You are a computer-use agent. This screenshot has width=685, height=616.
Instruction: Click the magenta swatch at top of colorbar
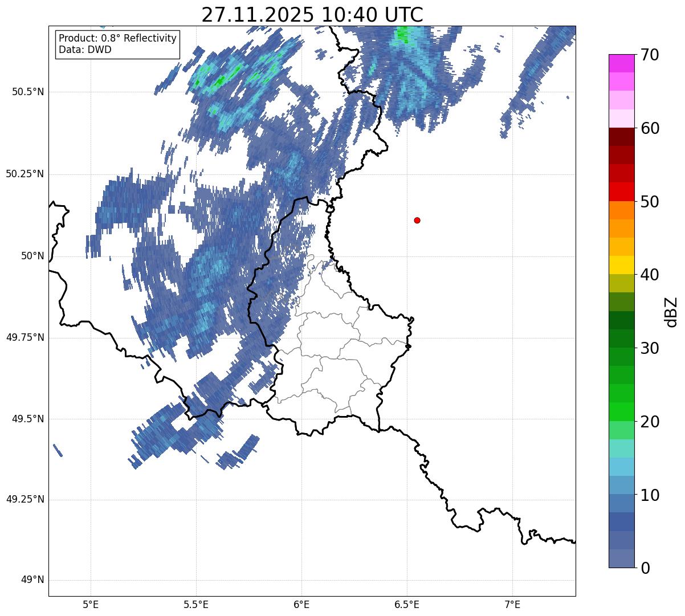click(x=622, y=63)
